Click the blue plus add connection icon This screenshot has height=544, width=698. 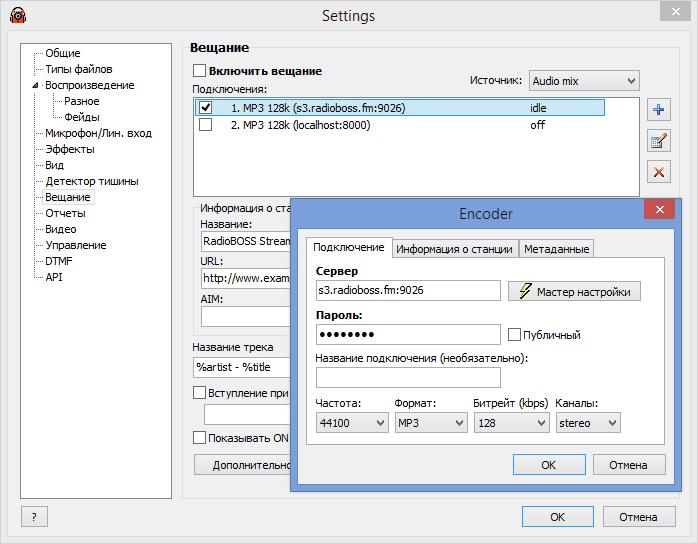[658, 110]
